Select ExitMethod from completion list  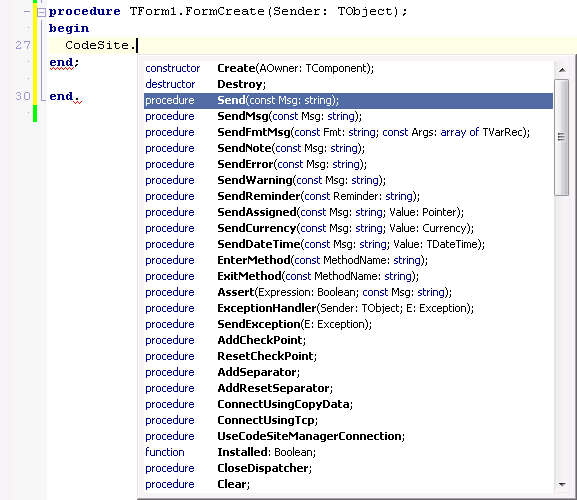pyautogui.click(x=348, y=276)
